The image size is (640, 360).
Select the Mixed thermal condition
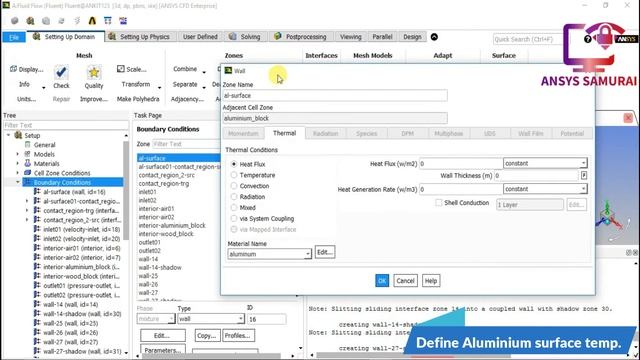click(233, 208)
